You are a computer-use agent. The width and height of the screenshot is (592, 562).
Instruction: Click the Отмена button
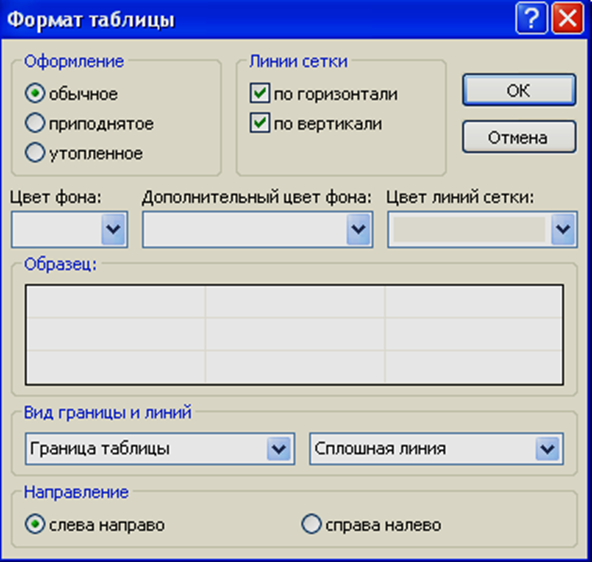point(519,137)
